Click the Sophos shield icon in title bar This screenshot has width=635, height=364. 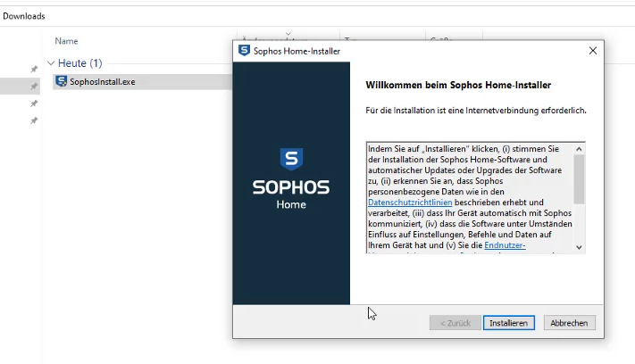click(x=244, y=51)
